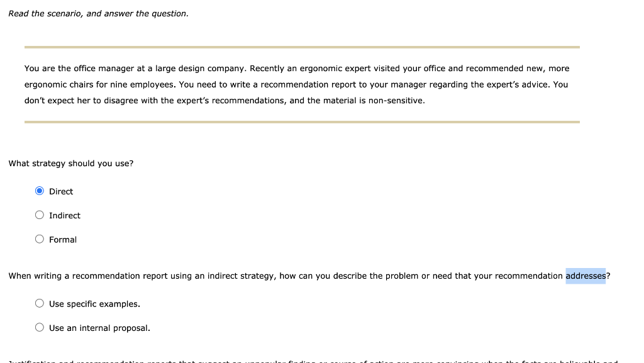Click the Direct option label text
Screen dimensions: 644x363
click(60, 191)
